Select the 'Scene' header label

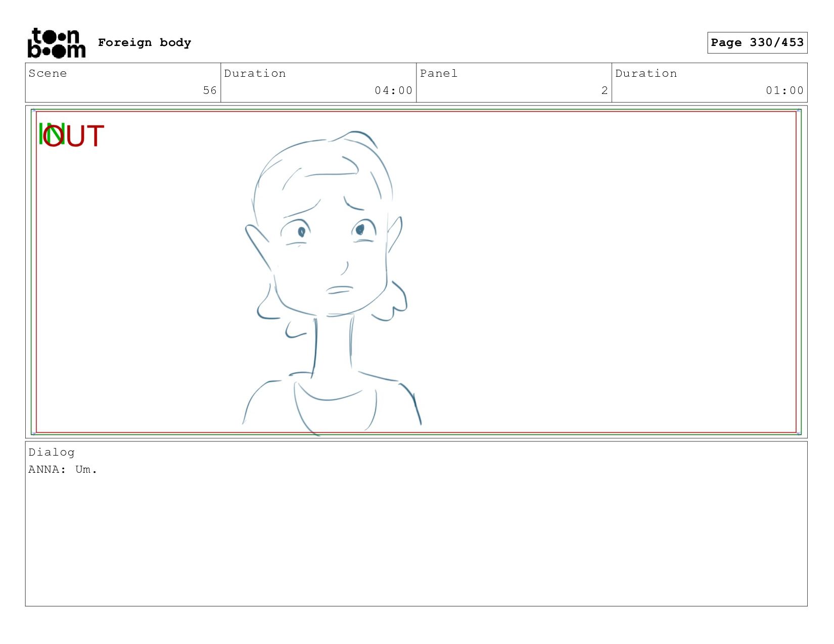pyautogui.click(x=48, y=73)
